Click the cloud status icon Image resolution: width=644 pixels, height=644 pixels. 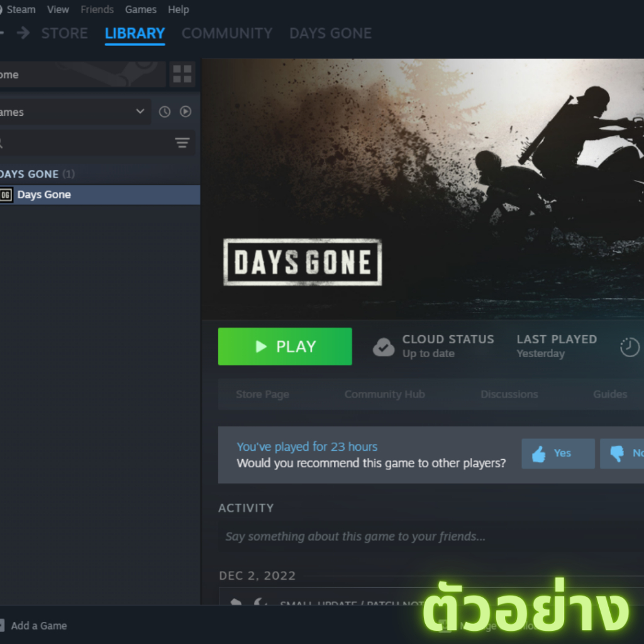384,347
